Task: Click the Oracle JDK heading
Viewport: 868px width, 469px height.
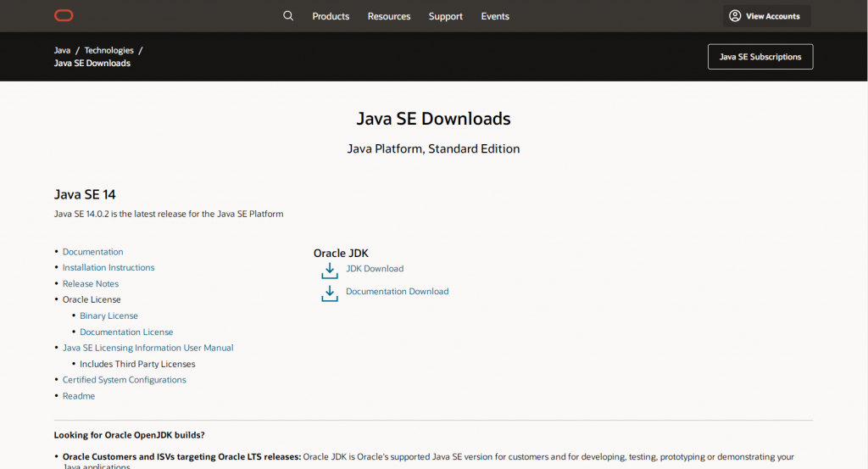Action: coord(341,253)
